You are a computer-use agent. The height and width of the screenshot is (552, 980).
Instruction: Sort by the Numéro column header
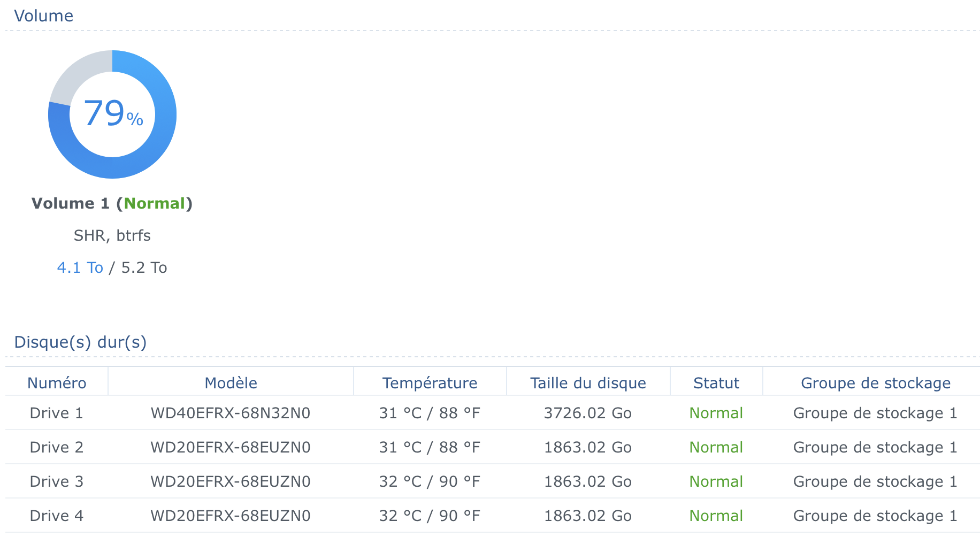pyautogui.click(x=57, y=383)
